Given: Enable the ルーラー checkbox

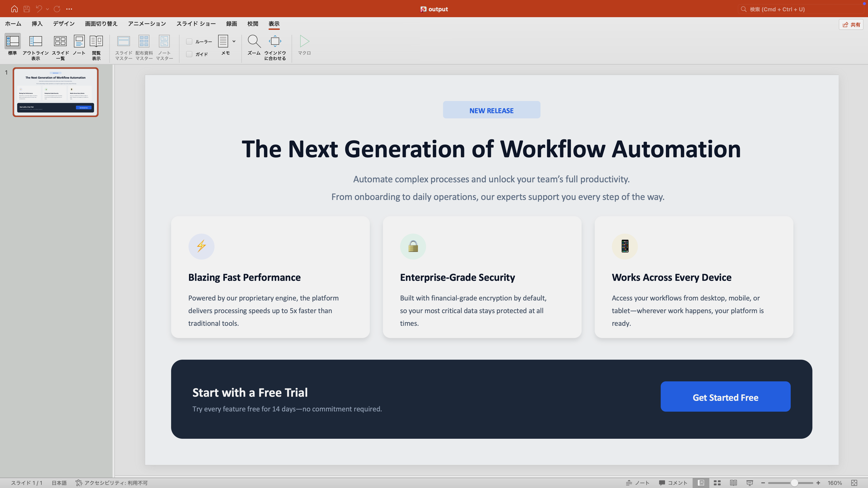Looking at the screenshot, I should [x=189, y=41].
